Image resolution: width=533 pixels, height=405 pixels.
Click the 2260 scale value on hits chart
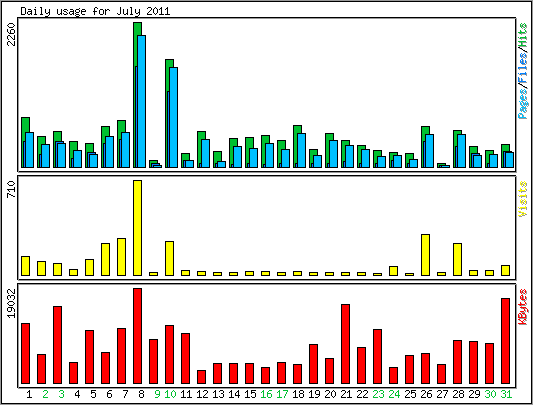pos(12,34)
